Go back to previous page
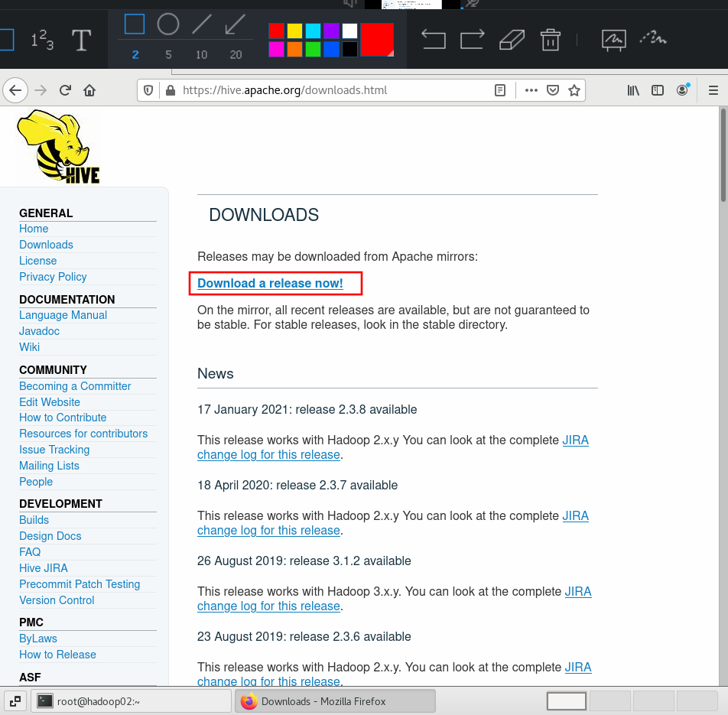Screen dimensions: 728x715 [x=15, y=90]
